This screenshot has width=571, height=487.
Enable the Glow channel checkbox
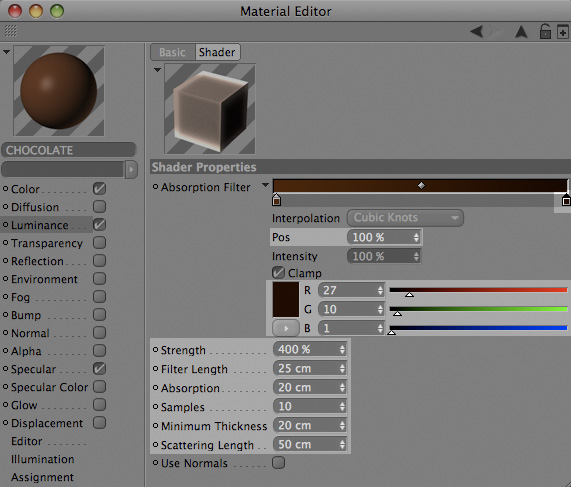99,404
